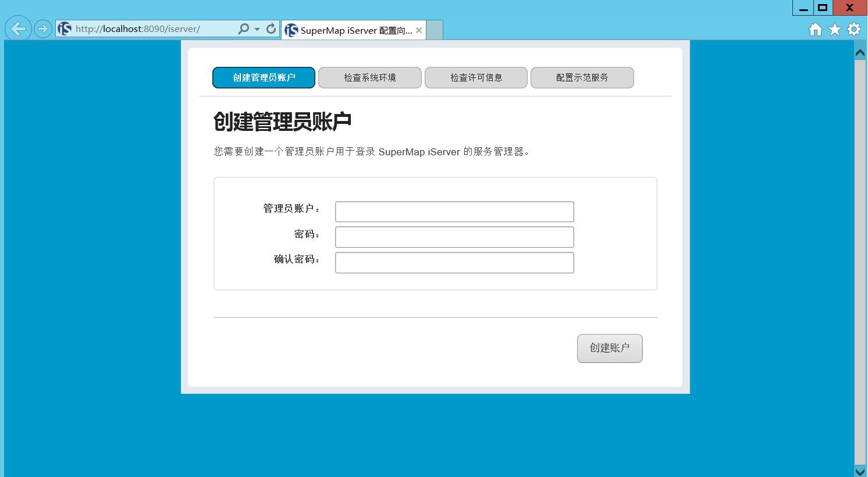
Task: Click the search magnifier icon in address bar
Action: pos(244,29)
